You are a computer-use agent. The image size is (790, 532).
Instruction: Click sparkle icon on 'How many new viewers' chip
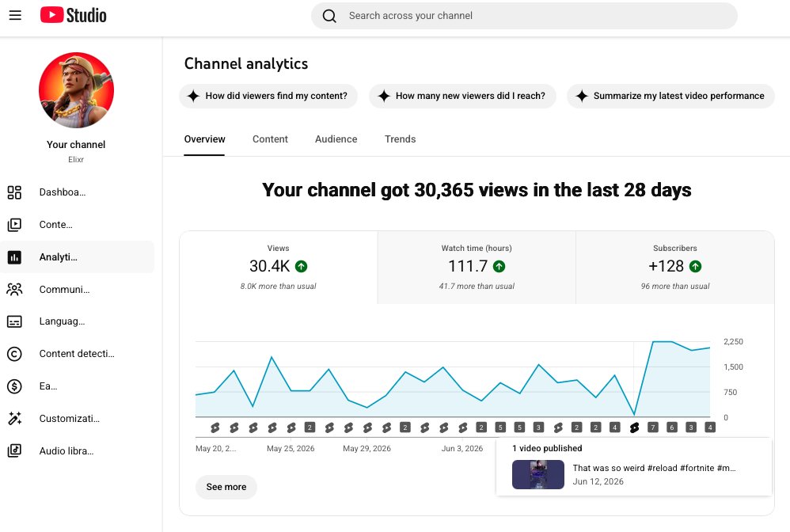[x=384, y=96]
